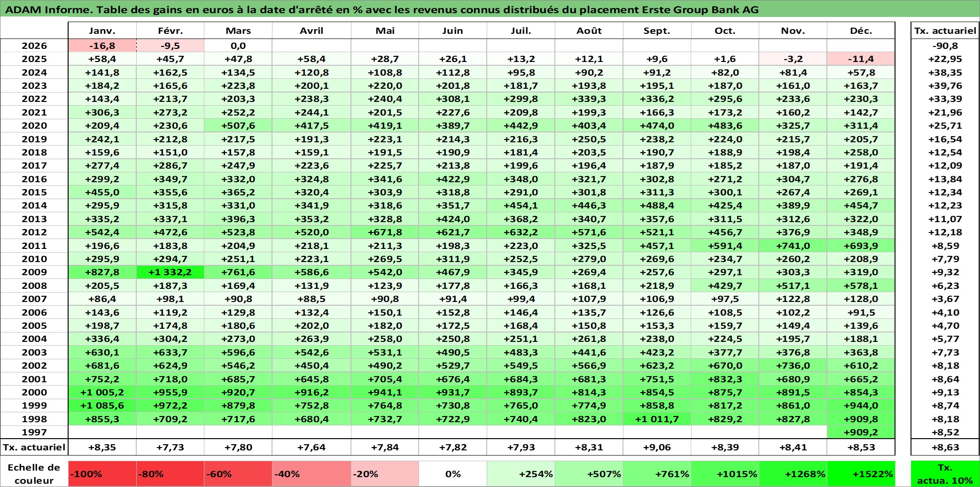The image size is (980, 487).
Task: Click the -80% color scale swatch
Action: pyautogui.click(x=170, y=474)
